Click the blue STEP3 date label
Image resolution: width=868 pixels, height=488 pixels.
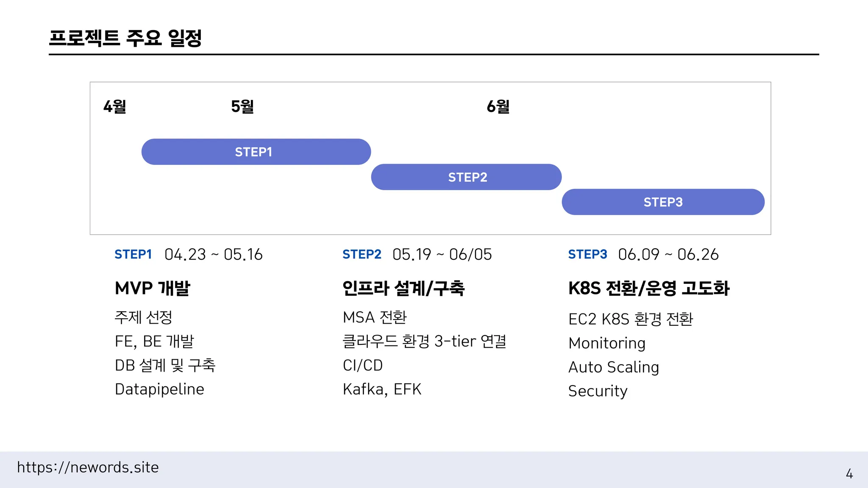587,254
